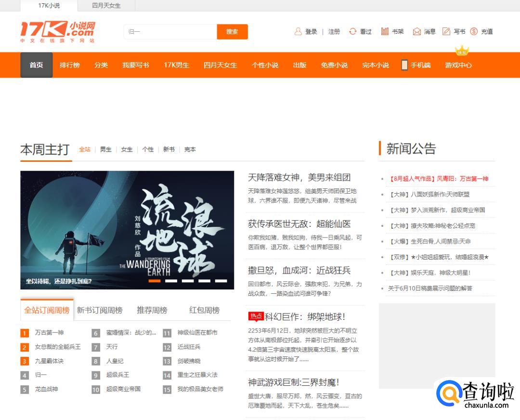This screenshot has width=520, height=420.
Task: Open ranked book 超级商业帝国
Action: [123, 389]
